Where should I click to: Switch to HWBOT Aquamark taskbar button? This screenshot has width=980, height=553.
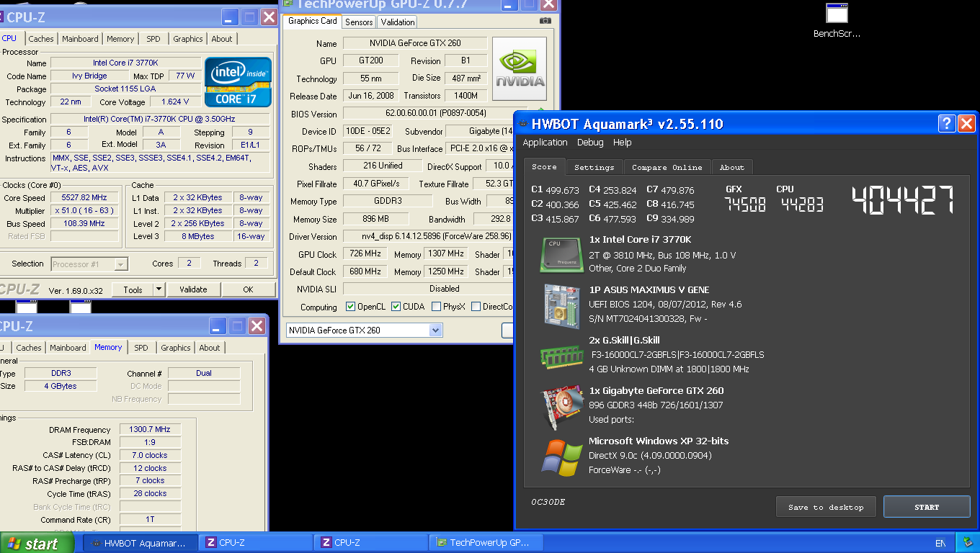(140, 543)
